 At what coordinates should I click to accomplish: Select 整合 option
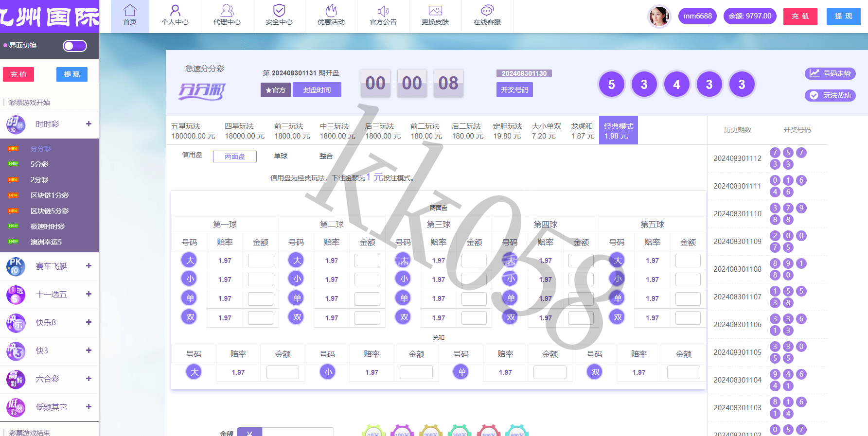(x=326, y=157)
